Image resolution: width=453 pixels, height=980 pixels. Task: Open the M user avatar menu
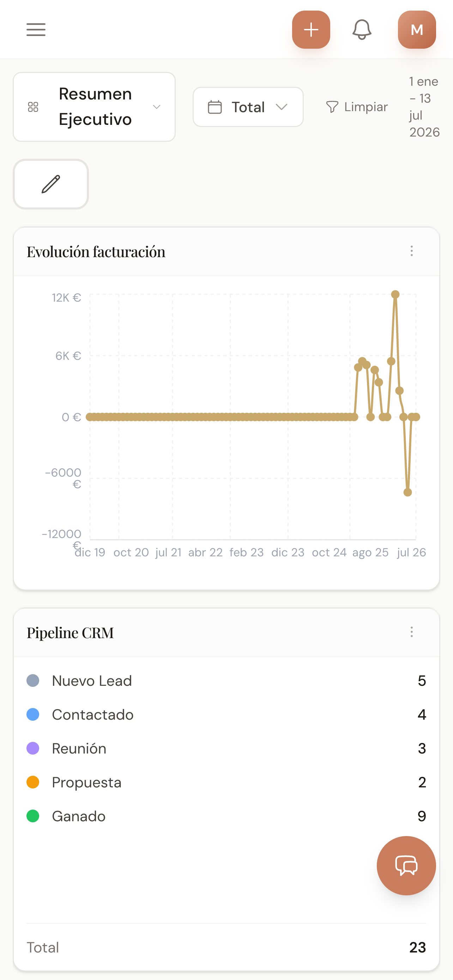[417, 30]
